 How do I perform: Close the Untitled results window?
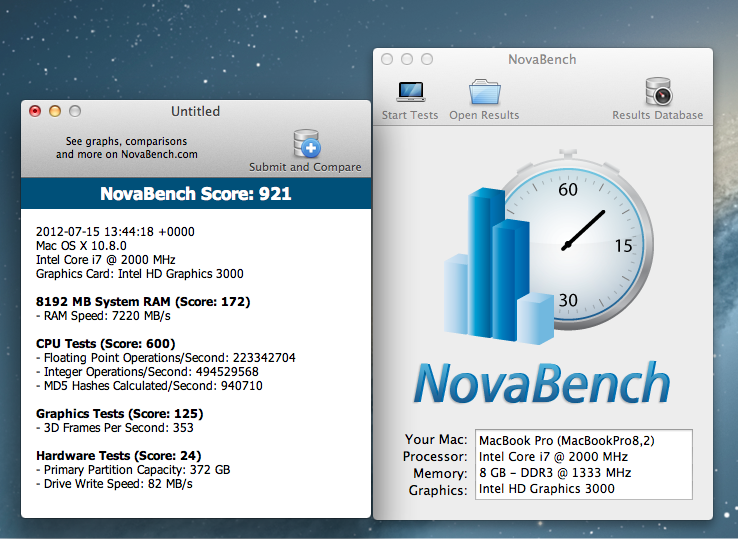35,111
